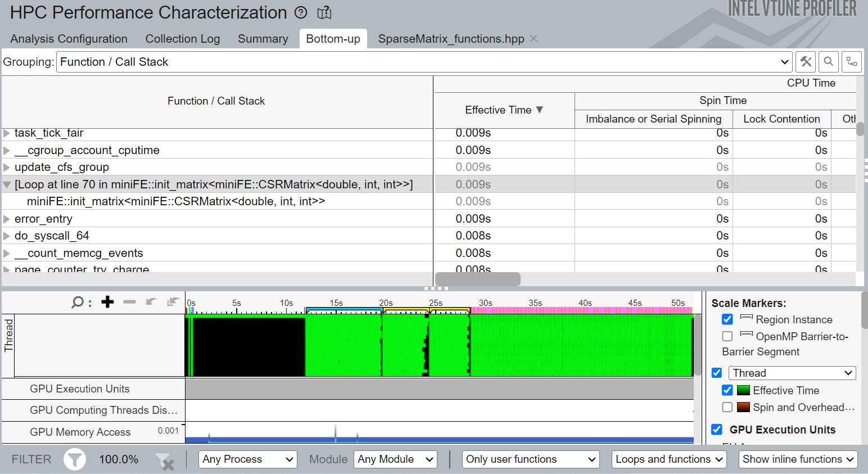
Task: Open the SparseMatrix_functions.hpp tab
Action: point(451,39)
